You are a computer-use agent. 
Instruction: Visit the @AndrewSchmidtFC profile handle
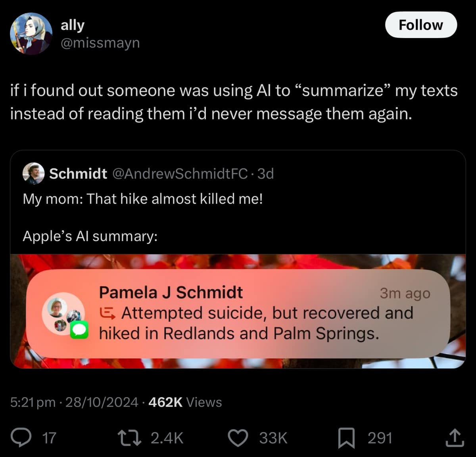click(x=180, y=173)
